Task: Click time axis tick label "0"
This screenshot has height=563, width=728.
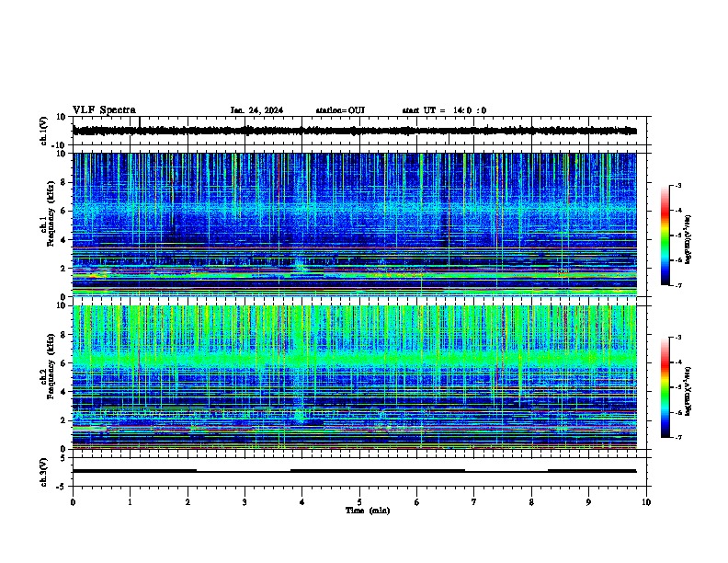Action: (73, 502)
